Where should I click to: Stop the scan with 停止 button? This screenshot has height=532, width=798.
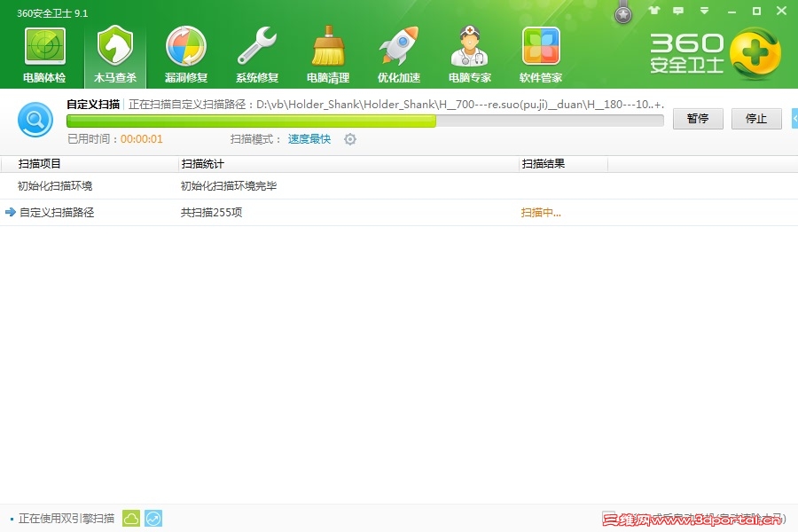pos(756,119)
